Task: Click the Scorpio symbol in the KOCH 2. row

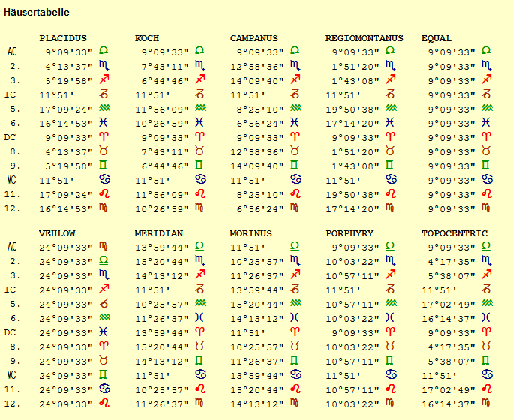Action: tap(200, 65)
